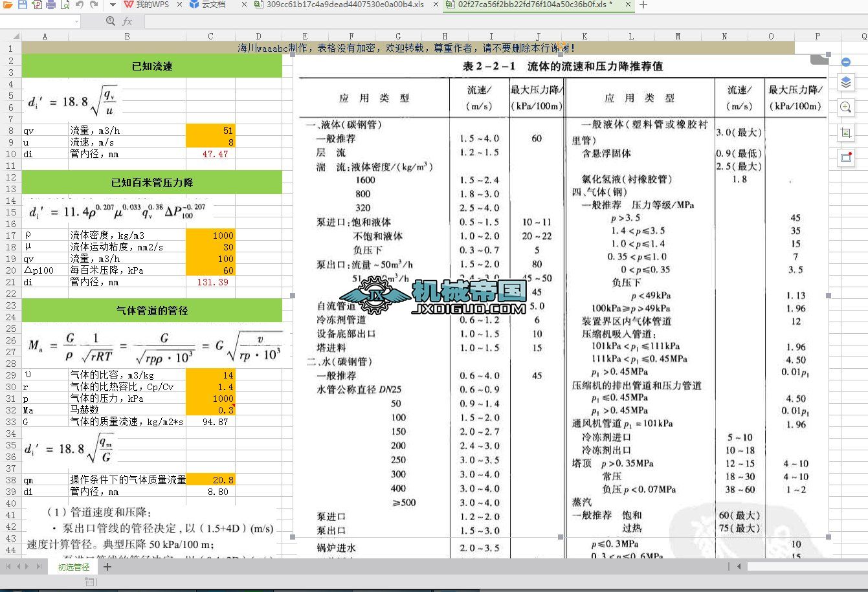The width and height of the screenshot is (868, 592).
Task: Select the gas mass flow cell 20.8
Action: (210, 480)
